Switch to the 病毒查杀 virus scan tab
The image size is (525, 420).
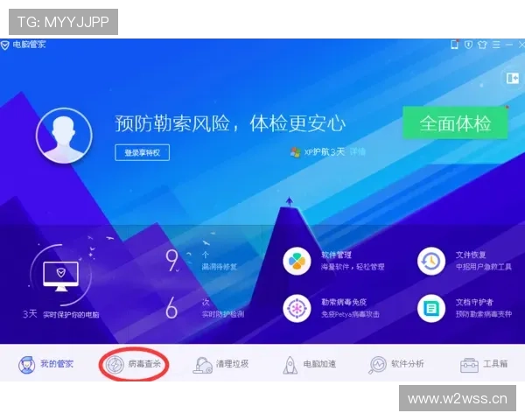pyautogui.click(x=134, y=365)
